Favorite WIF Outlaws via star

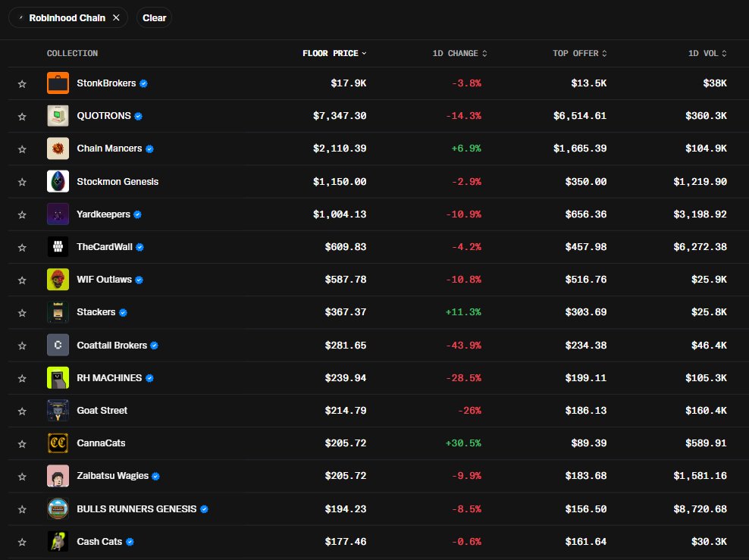[x=22, y=280]
